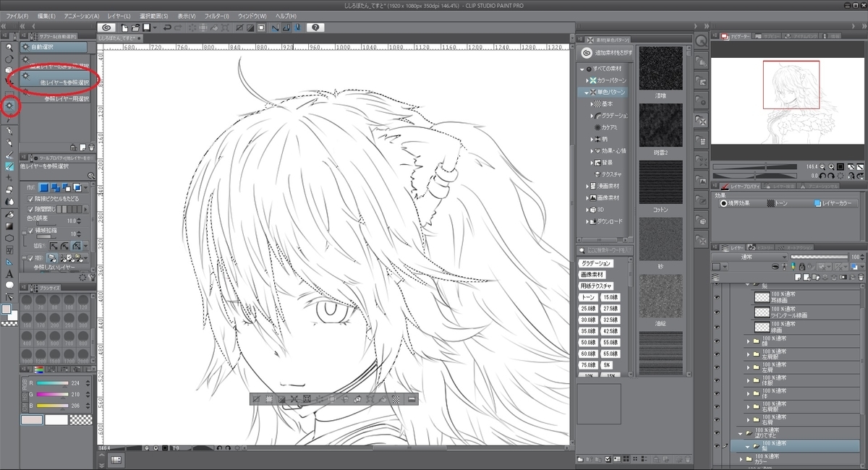This screenshot has width=868, height=470.
Task: Click the Redo arrow in command bar
Action: click(179, 27)
